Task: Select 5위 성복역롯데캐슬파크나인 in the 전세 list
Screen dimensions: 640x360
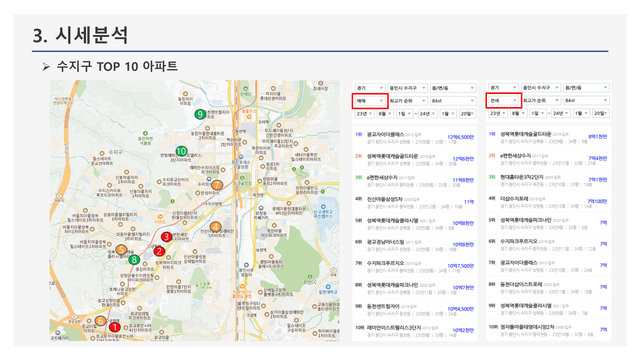Action: (548, 223)
